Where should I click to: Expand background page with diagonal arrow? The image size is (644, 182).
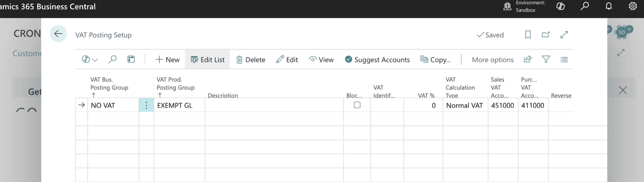tap(621, 52)
